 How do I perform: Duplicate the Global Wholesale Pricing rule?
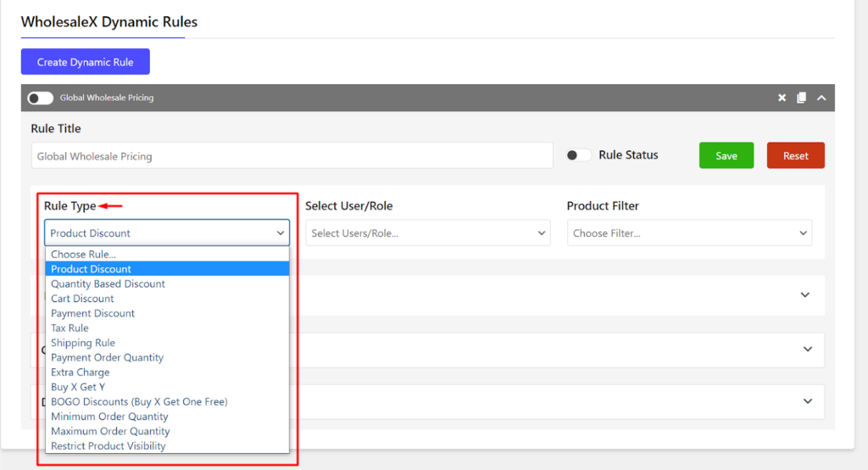(801, 98)
